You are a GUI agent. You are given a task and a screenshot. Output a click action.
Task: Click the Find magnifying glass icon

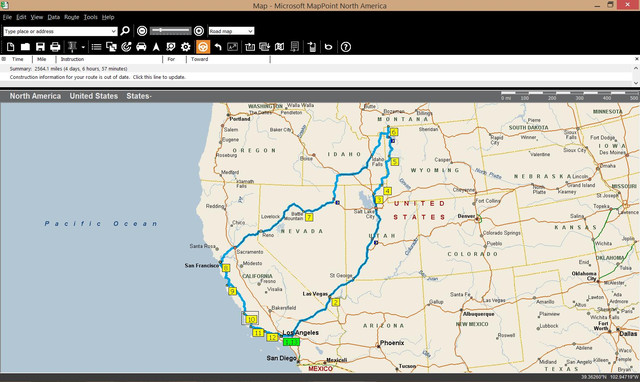[125, 31]
